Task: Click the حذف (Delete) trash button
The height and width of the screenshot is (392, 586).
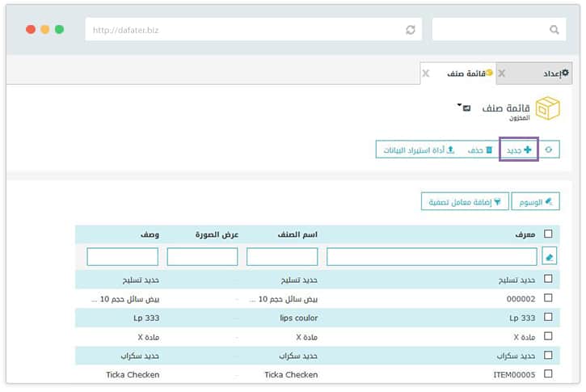Action: coord(479,150)
